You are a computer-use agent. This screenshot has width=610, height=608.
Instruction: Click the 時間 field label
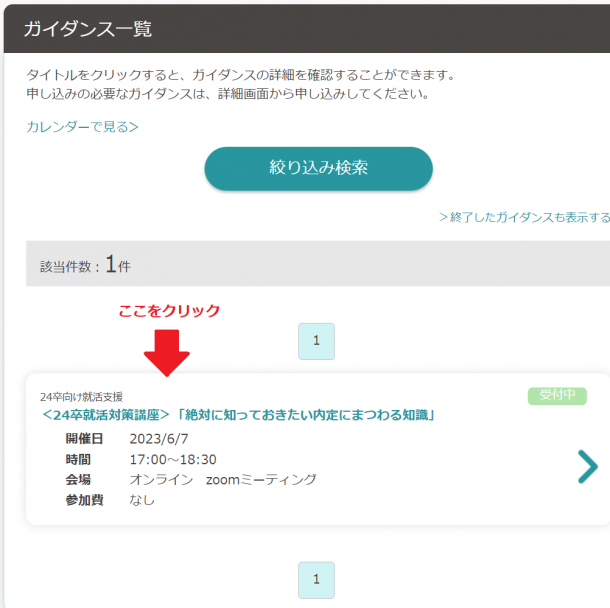[x=78, y=459]
